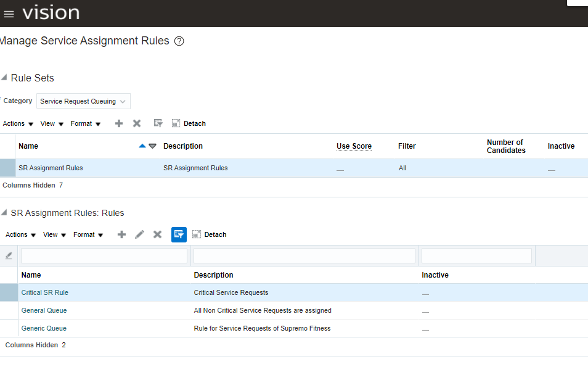Viewport: 588px width, 380px height.
Task: Edit the selected rule
Action: pyautogui.click(x=139, y=234)
